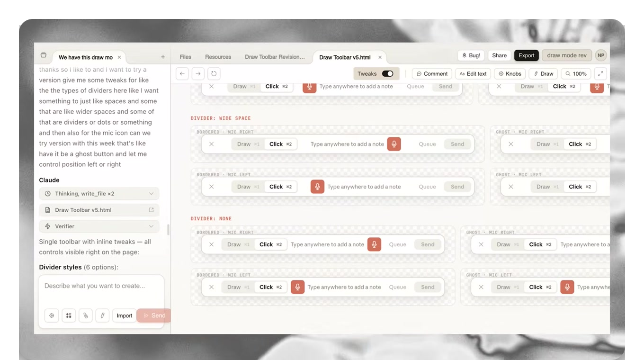The image size is (644, 360).
Task: Open the 100% zoom menu
Action: (x=576, y=73)
